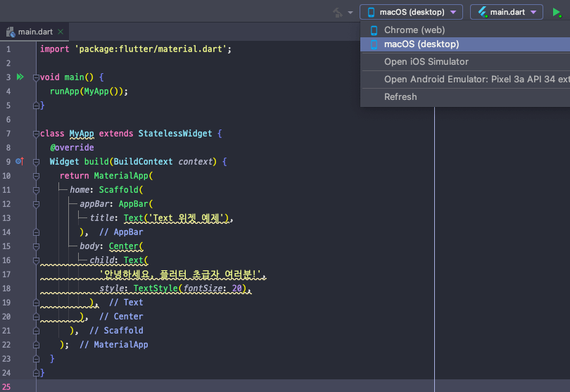
Task: Click the device icon in the device selector
Action: (371, 13)
